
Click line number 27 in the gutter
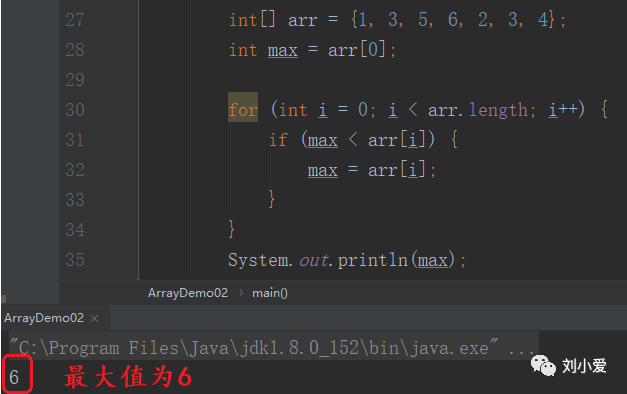pyautogui.click(x=75, y=20)
